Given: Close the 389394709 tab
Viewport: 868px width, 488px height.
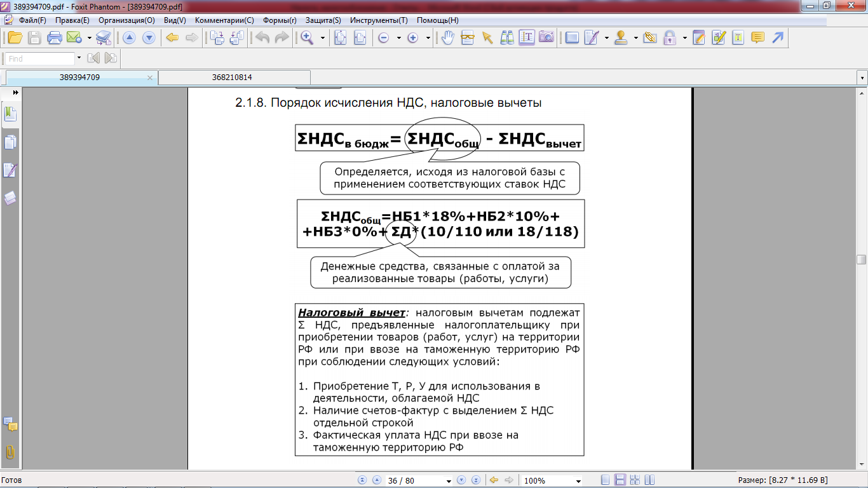Looking at the screenshot, I should 150,78.
